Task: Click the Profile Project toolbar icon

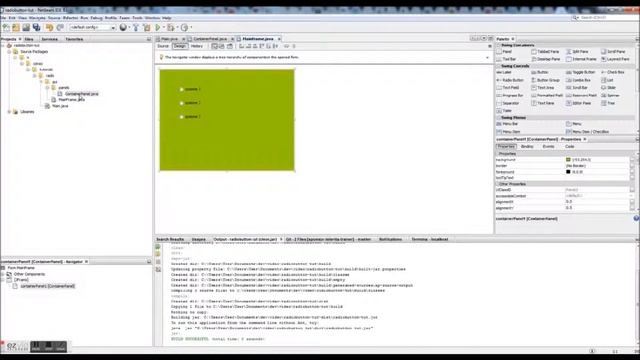Action: click(x=184, y=27)
